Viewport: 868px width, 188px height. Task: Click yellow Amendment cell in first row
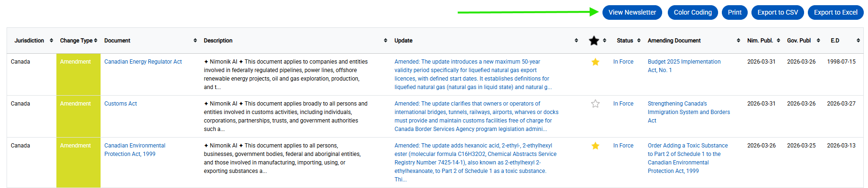tap(78, 74)
